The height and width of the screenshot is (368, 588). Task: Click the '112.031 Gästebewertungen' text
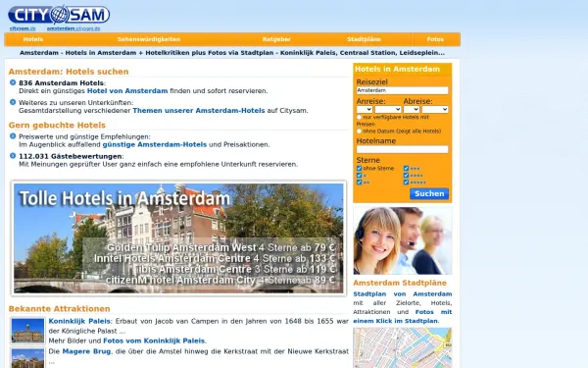71,156
